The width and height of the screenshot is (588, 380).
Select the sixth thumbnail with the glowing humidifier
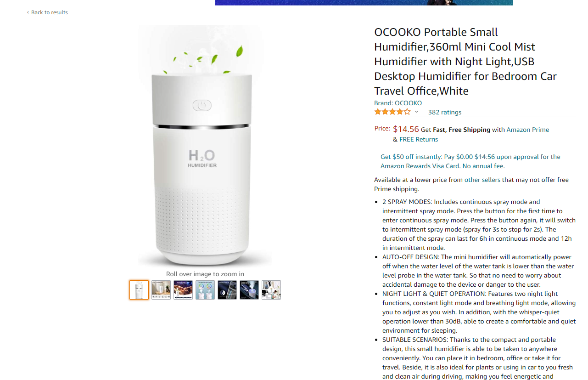click(249, 290)
